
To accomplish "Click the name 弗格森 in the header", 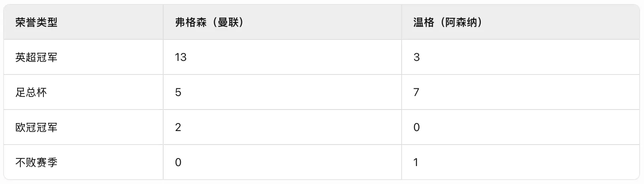I will click(x=191, y=22).
